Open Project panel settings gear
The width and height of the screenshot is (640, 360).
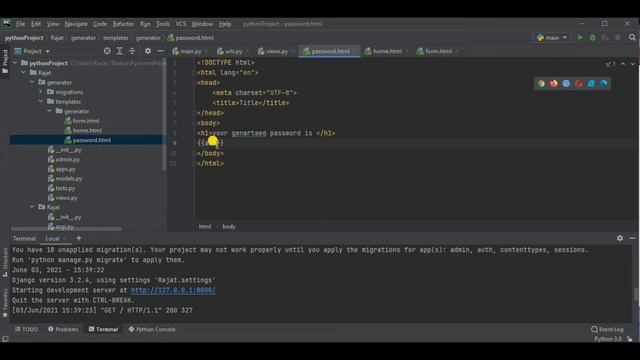click(x=148, y=51)
